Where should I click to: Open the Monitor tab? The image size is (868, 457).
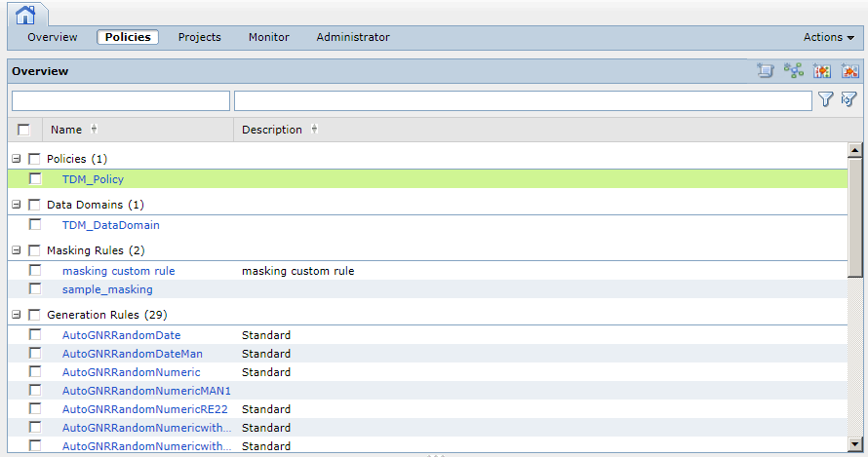(x=268, y=37)
